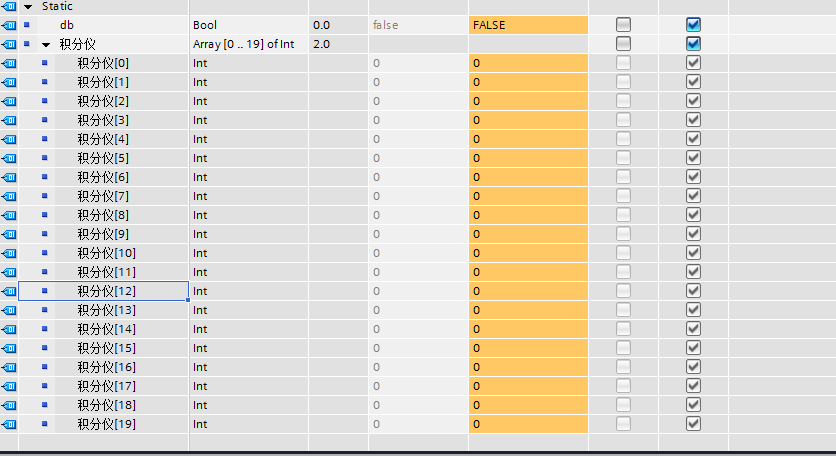Viewport: 836px width, 456px height.
Task: Click the tag icon left of Static
Action: pos(9,6)
